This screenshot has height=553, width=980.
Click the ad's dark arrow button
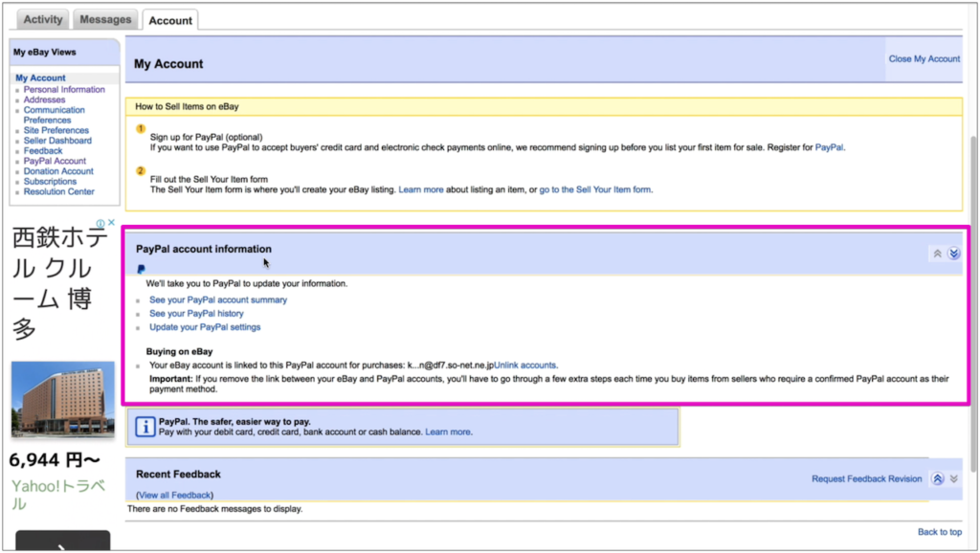click(62, 542)
